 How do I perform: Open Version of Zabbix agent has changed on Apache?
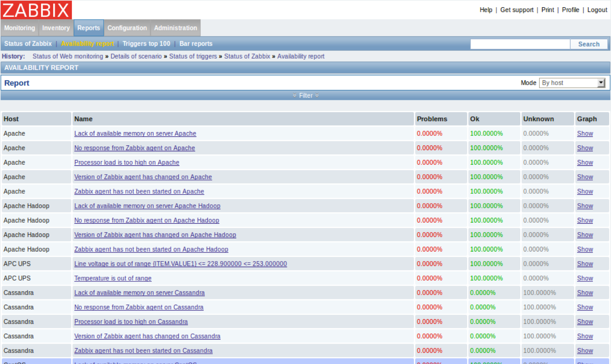(x=143, y=177)
